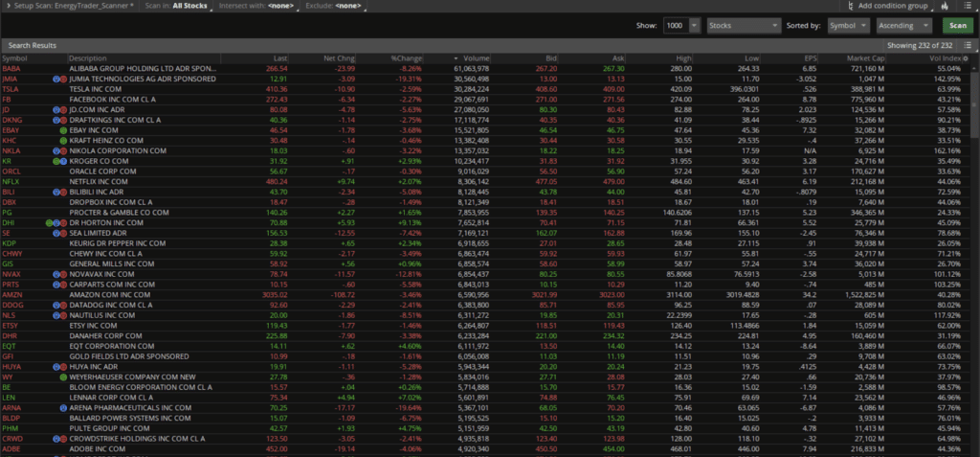980x457 pixels.
Task: Sort results by the Vol Index column header
Action: [x=945, y=58]
